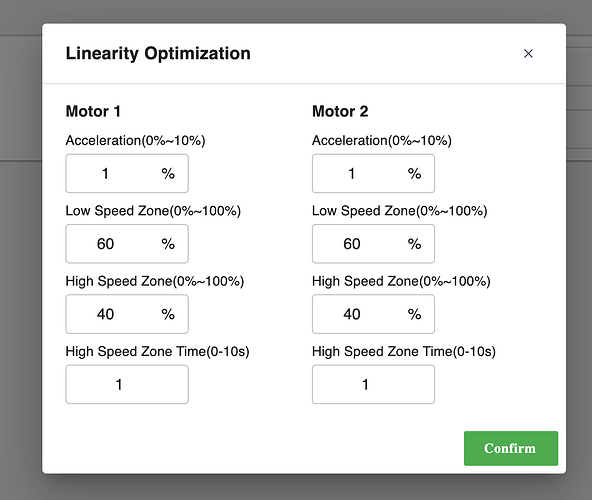This screenshot has height=500, width=592.
Task: Confirm the linearity optimization settings
Action: click(x=511, y=448)
